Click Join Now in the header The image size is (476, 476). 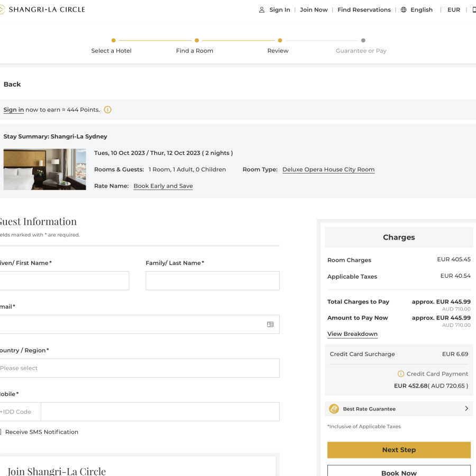click(x=314, y=10)
